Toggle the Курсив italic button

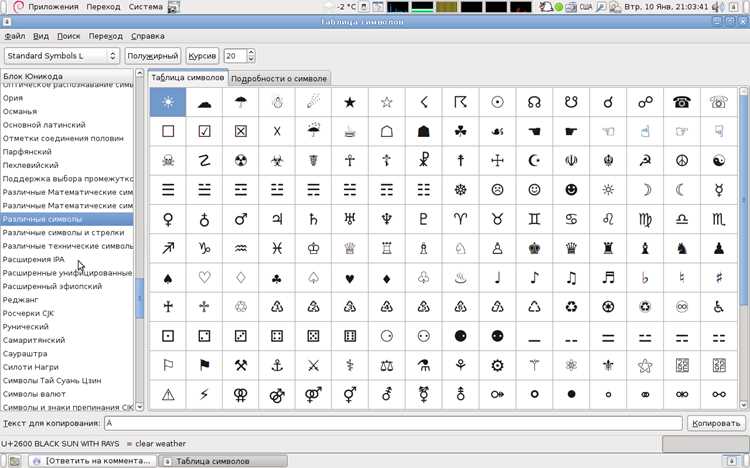(x=202, y=56)
